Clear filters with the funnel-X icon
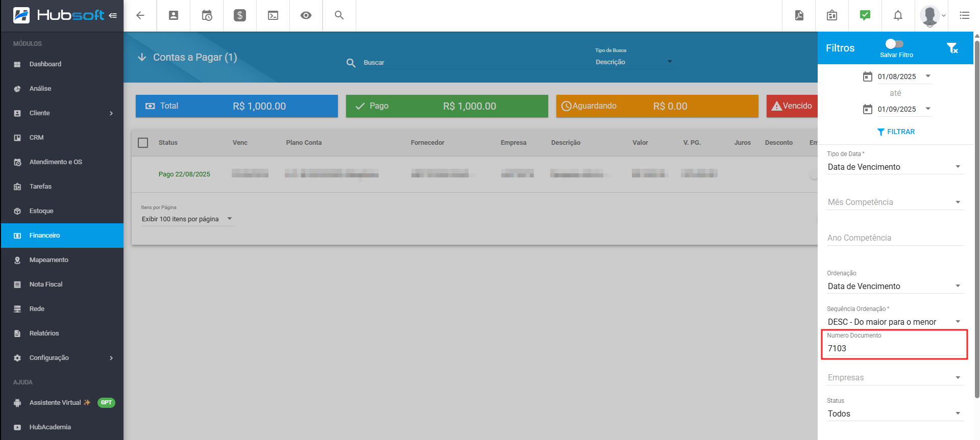This screenshot has height=440, width=980. (x=952, y=48)
